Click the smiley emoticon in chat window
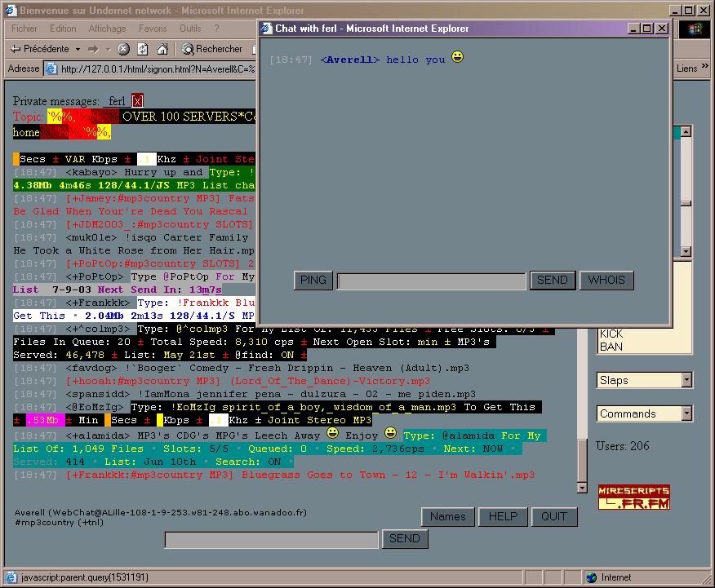Image resolution: width=715 pixels, height=588 pixels. pos(458,58)
